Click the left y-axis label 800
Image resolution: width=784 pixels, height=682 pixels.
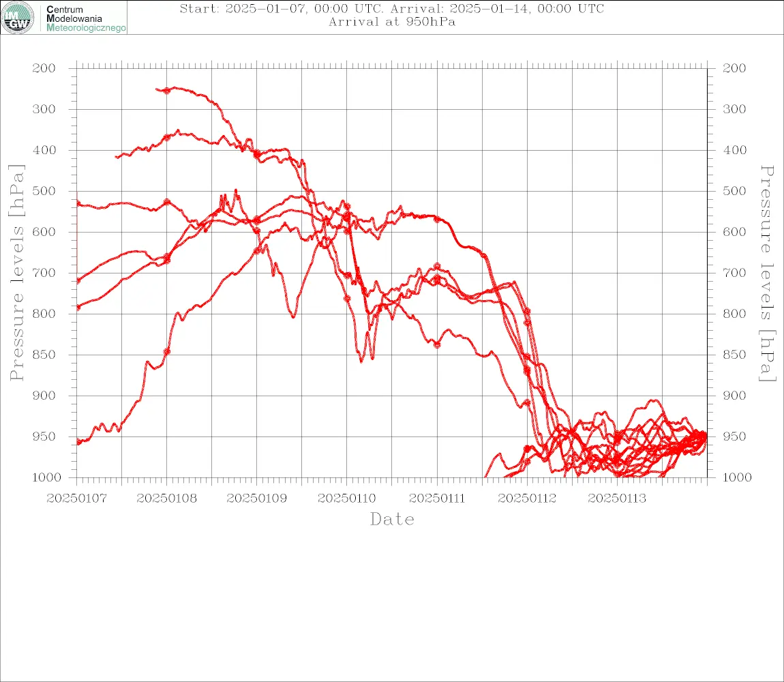(x=44, y=314)
